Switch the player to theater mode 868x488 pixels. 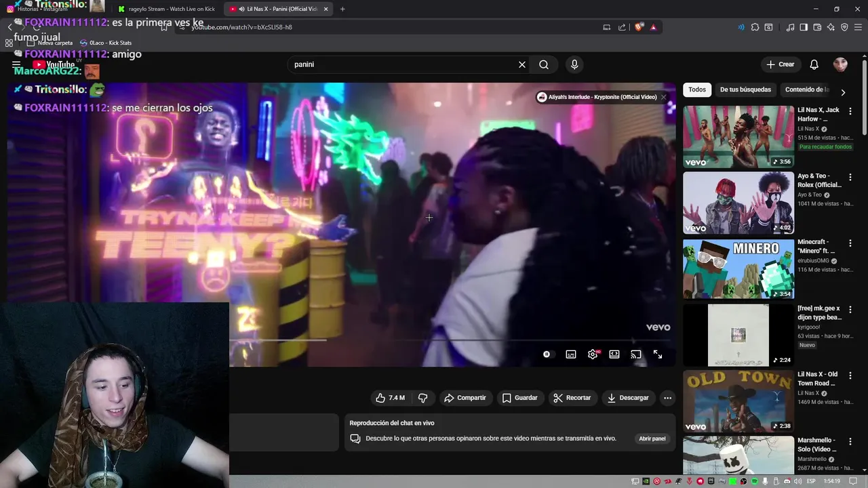point(614,354)
